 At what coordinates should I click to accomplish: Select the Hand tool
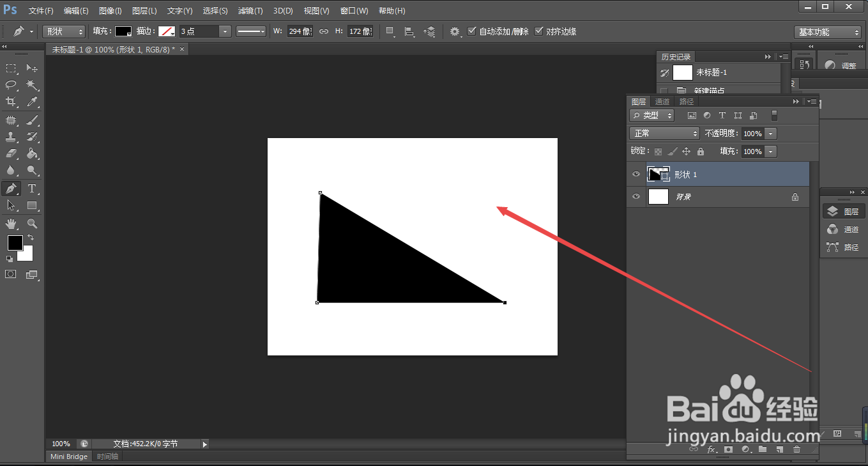pyautogui.click(x=11, y=224)
